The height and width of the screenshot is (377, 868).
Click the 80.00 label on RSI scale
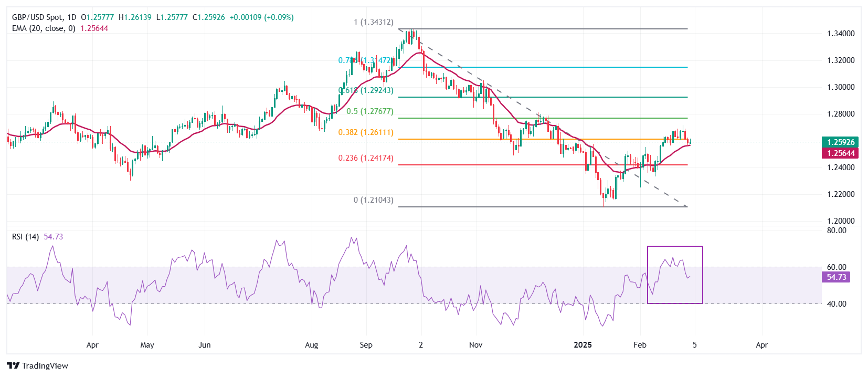[x=837, y=231]
